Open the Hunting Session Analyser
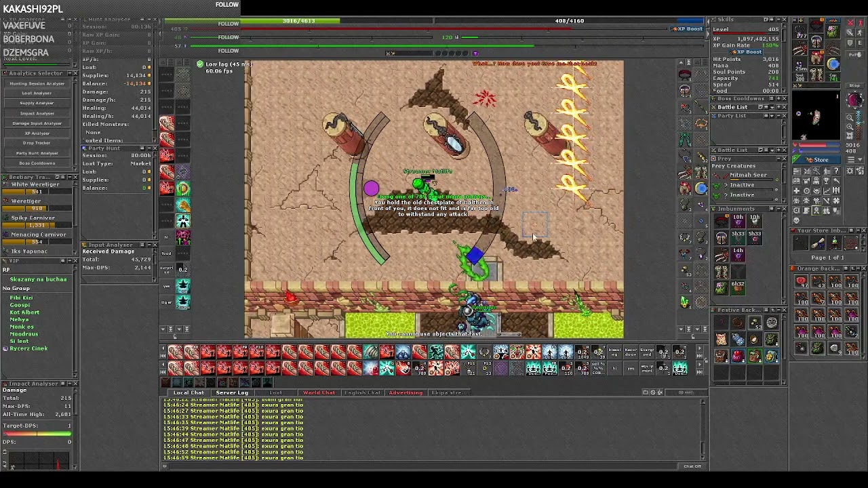 click(37, 83)
